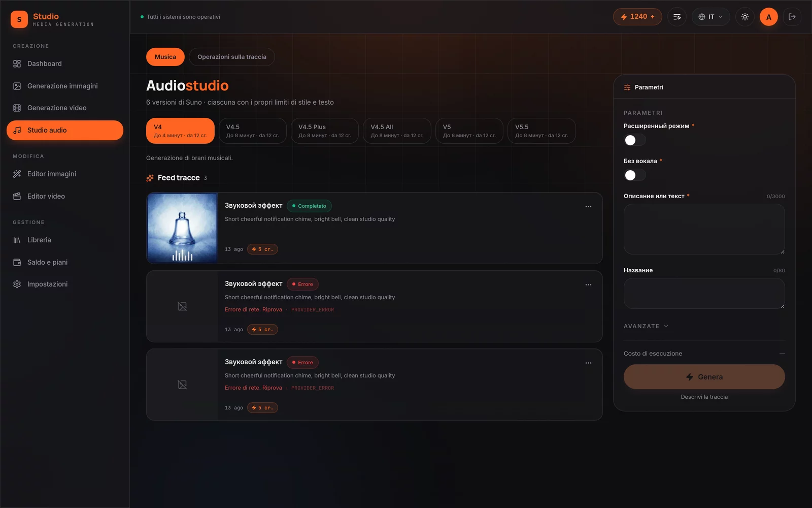The width and height of the screenshot is (812, 508).
Task: Select the V4.5 model version
Action: coord(253,131)
